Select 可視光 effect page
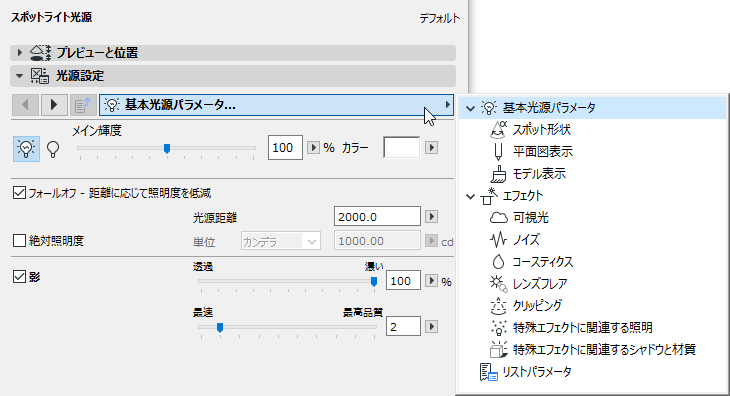 pos(531,218)
